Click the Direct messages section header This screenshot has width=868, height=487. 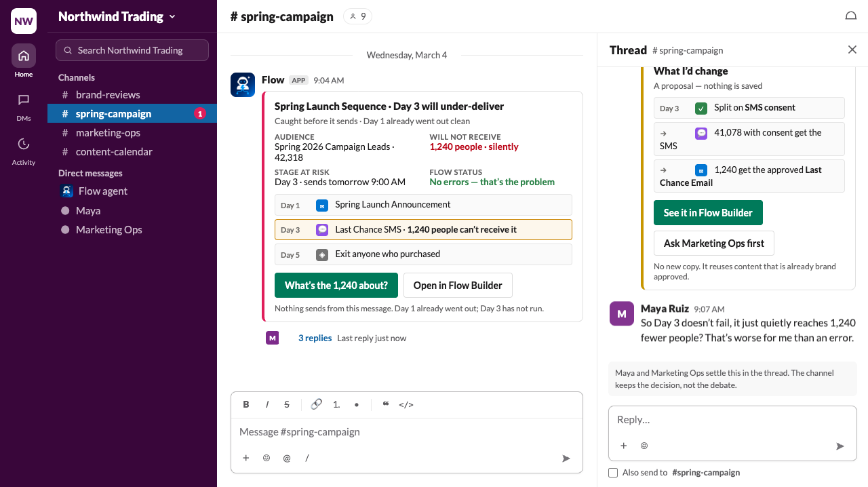(90, 173)
